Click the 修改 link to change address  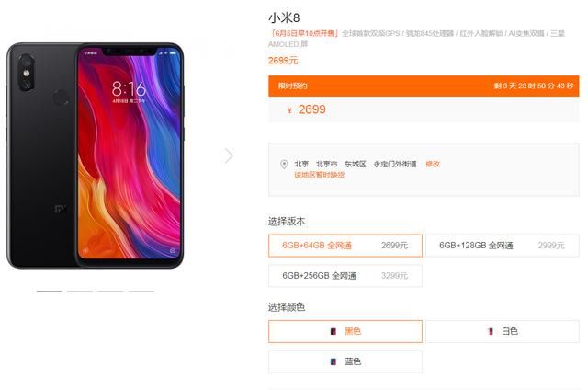tap(433, 164)
